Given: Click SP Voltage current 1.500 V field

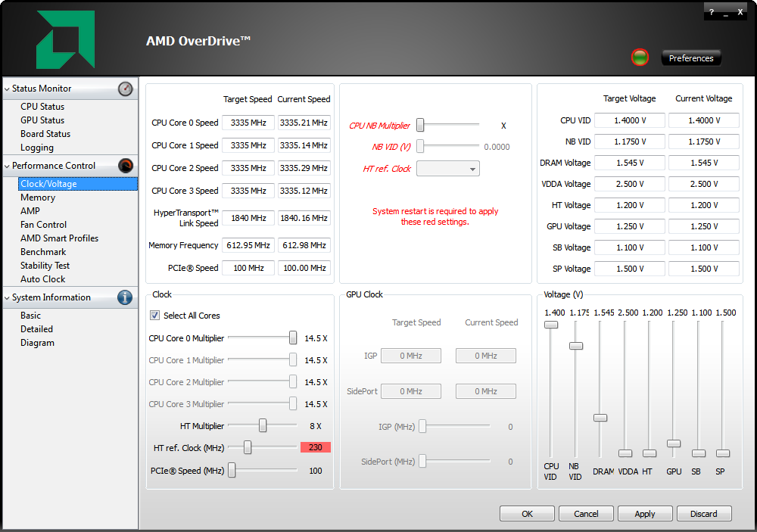Looking at the screenshot, I should pos(704,269).
